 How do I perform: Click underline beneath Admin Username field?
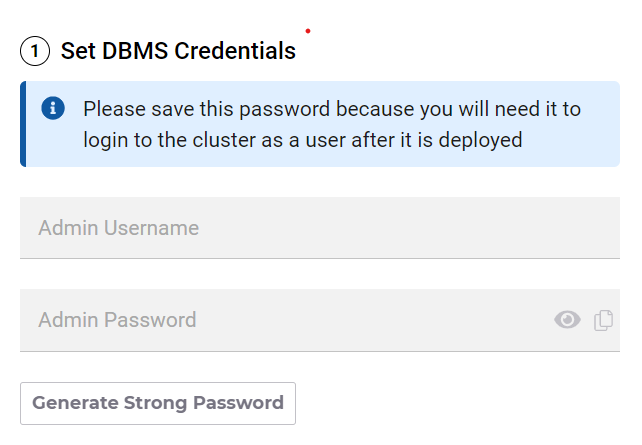[320, 258]
